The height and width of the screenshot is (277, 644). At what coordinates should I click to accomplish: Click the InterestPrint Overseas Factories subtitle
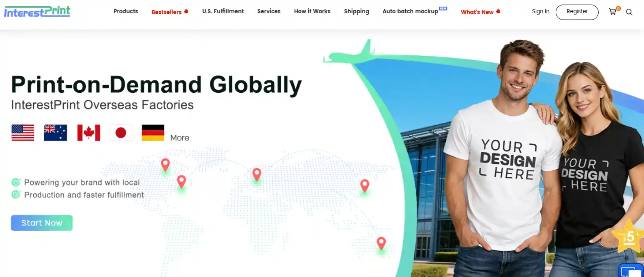coord(102,104)
